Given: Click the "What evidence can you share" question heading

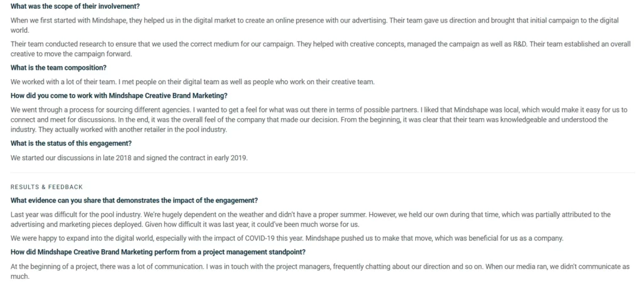Looking at the screenshot, I should 134,200.
